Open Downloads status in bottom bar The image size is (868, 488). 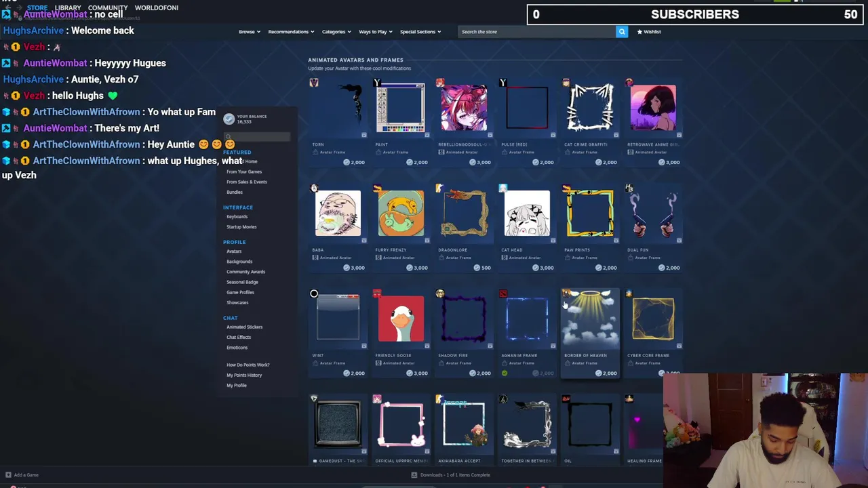(x=451, y=475)
